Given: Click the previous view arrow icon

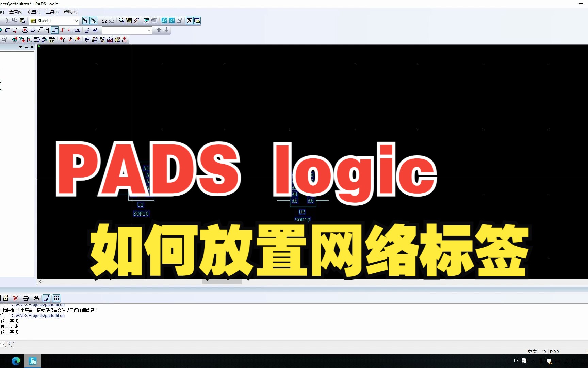Looking at the screenshot, I should [x=147, y=20].
